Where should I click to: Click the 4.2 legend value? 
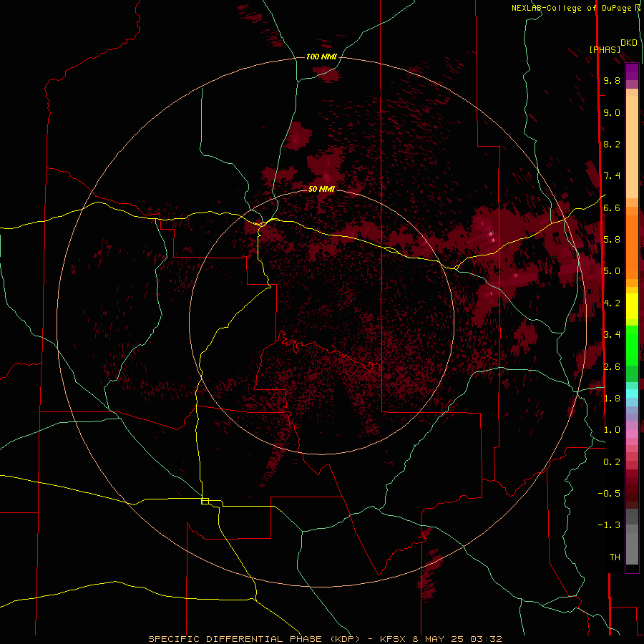point(612,303)
